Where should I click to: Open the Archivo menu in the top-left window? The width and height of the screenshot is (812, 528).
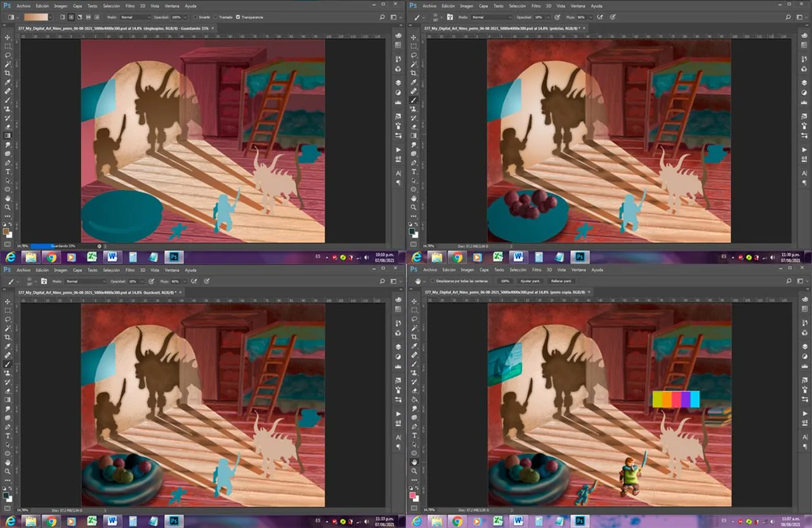23,5
